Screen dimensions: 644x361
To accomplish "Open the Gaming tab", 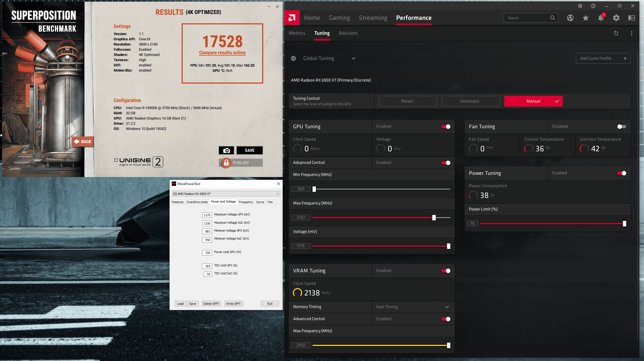I will click(x=339, y=18).
